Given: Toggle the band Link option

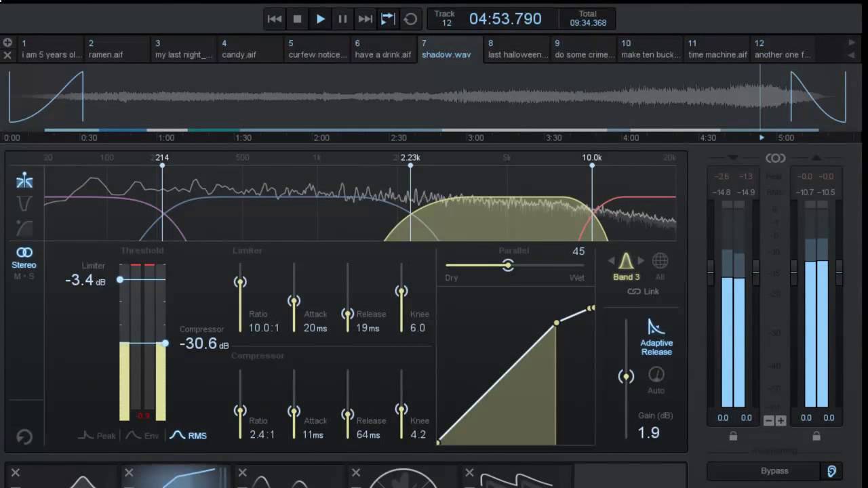Looking at the screenshot, I should click(643, 291).
